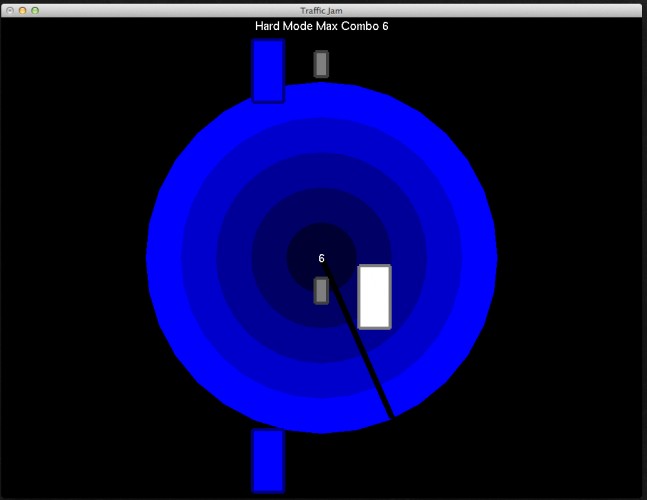This screenshot has height=500, width=647.
Task: Close the Traffic Jam window
Action: (x=10, y=10)
